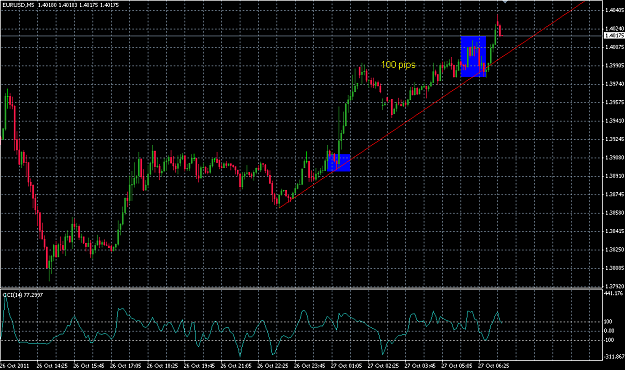Click the CCI(14) 77.2997 indicator label
The image size is (625, 370).
[x=23, y=295]
